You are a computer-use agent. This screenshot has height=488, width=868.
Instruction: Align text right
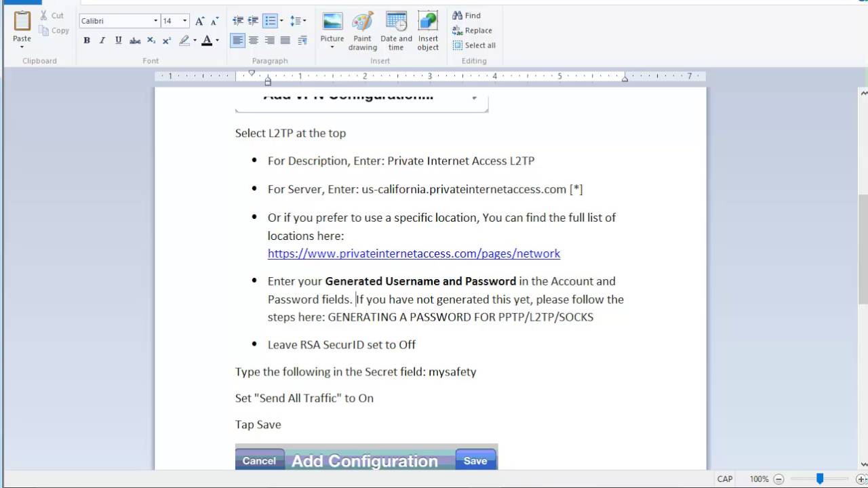pos(270,41)
